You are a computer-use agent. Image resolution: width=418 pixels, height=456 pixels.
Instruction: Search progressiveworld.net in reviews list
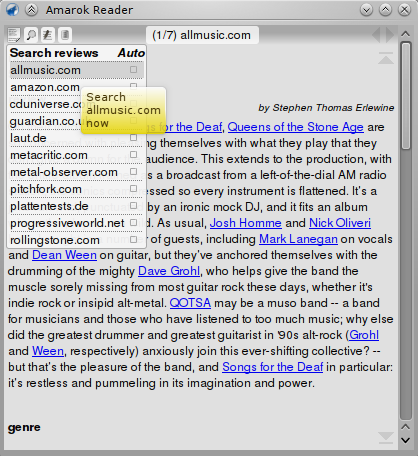(67, 223)
